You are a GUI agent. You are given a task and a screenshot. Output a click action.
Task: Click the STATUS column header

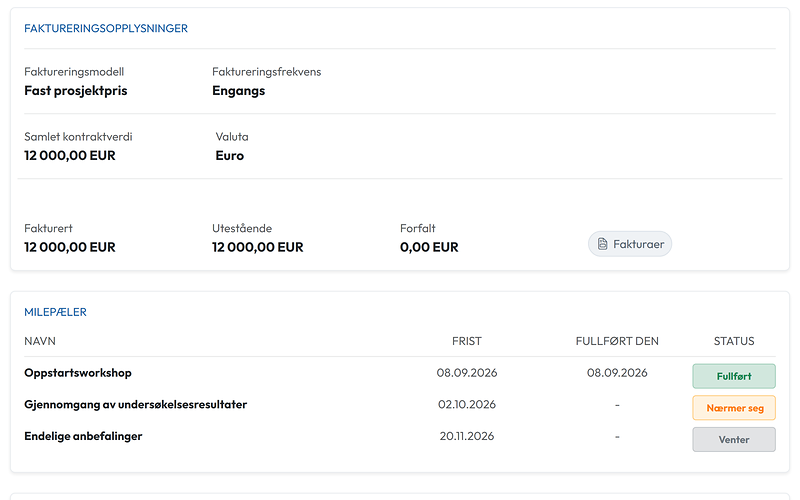[734, 341]
